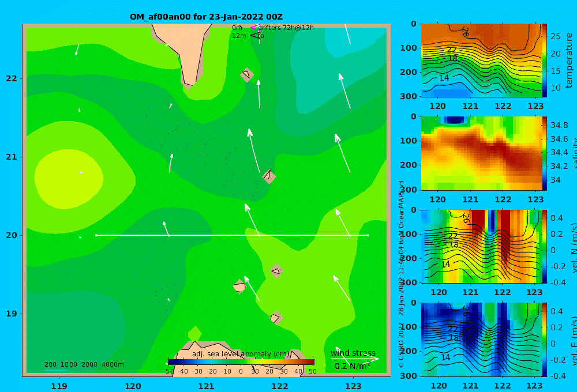The height and width of the screenshot is (392, 577).
Task: Click the 'temperature' axis label
Action: pyautogui.click(x=569, y=61)
